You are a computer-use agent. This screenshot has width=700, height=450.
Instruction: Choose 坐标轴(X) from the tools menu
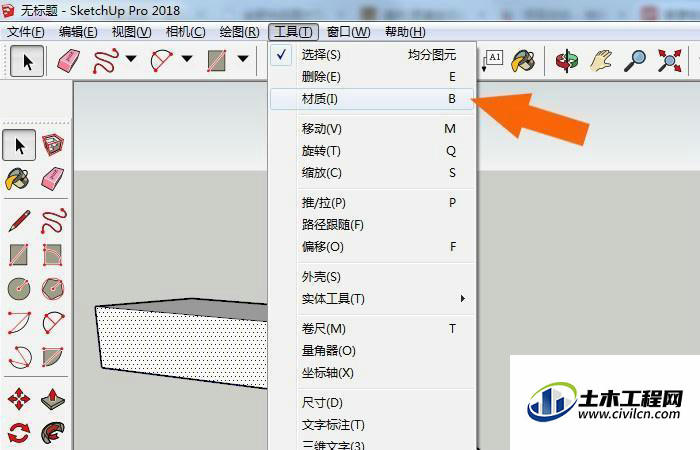[371, 373]
